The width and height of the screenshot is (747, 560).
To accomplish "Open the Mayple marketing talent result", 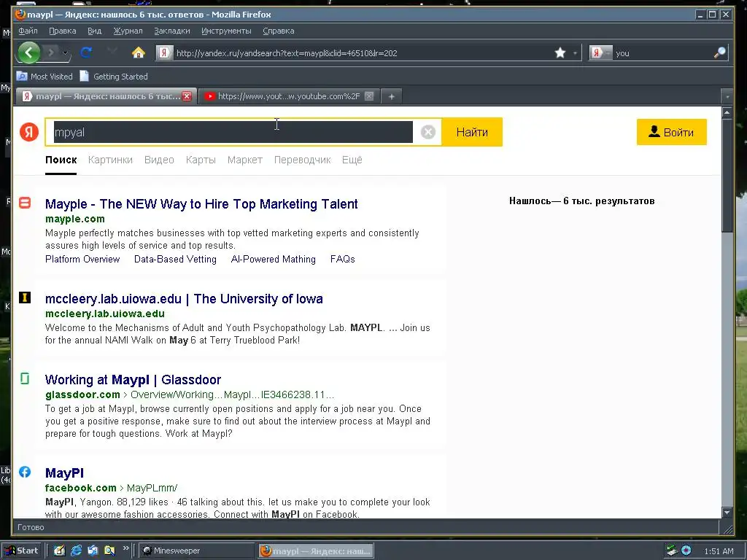I will pyautogui.click(x=201, y=204).
